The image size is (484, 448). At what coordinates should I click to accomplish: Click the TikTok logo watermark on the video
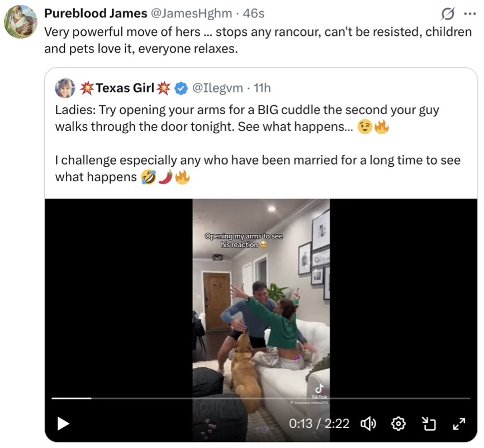(x=319, y=390)
